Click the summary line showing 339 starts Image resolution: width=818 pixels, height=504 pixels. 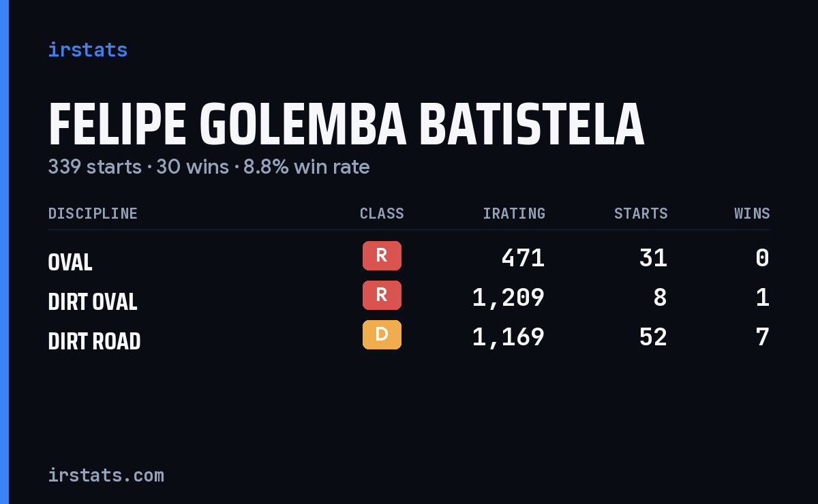209,167
